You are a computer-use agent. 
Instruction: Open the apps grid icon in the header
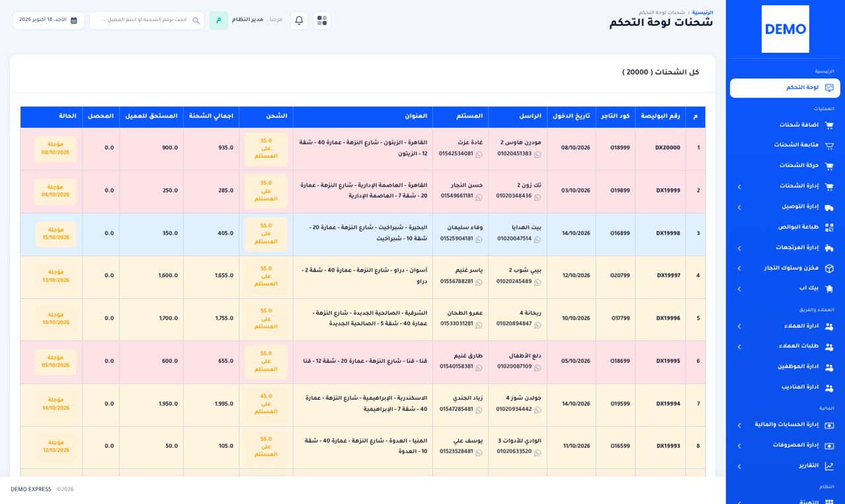(x=322, y=20)
